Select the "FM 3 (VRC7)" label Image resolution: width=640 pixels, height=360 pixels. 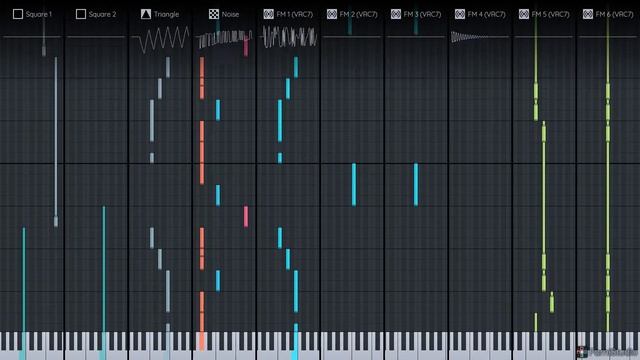(x=422, y=14)
